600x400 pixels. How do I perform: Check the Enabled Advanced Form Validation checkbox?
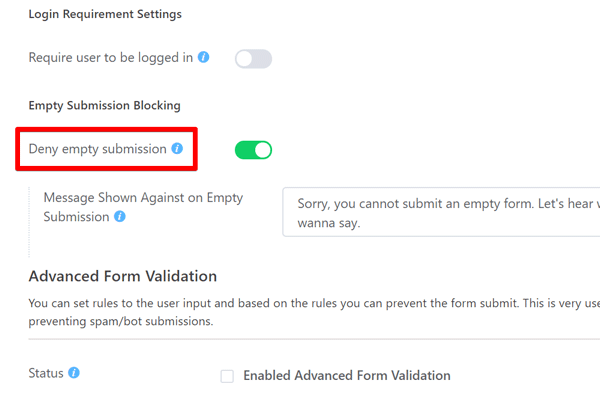[x=227, y=376]
